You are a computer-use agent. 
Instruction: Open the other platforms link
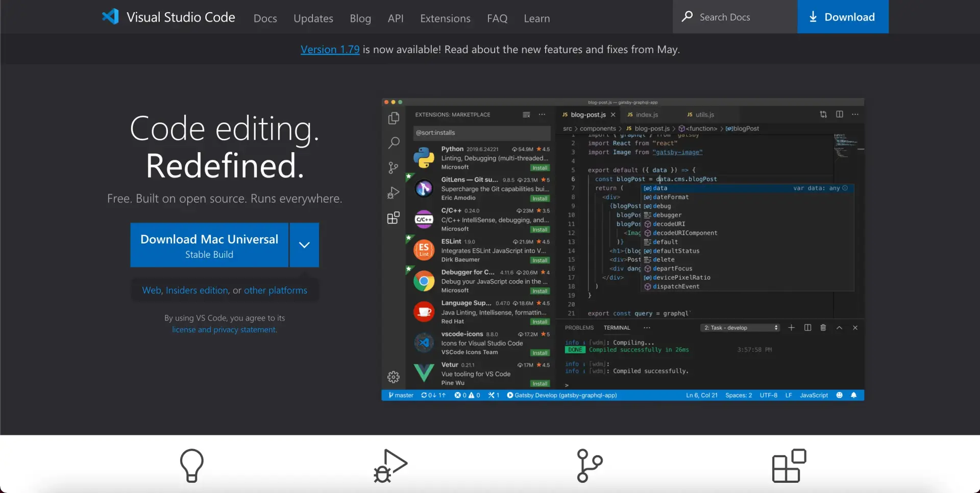click(x=276, y=290)
